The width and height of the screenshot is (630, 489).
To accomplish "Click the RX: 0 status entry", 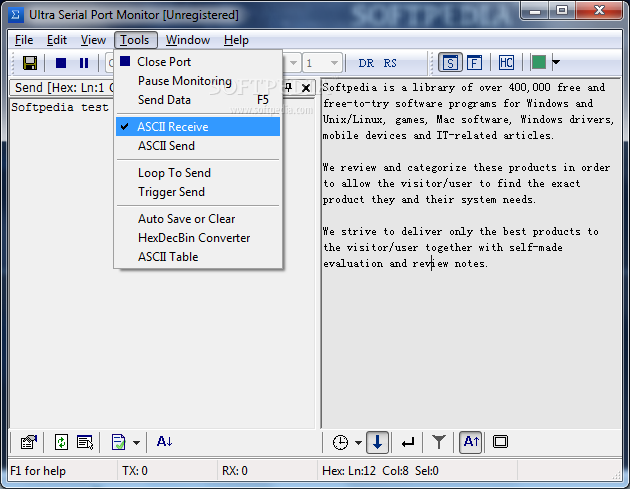I will pos(235,471).
